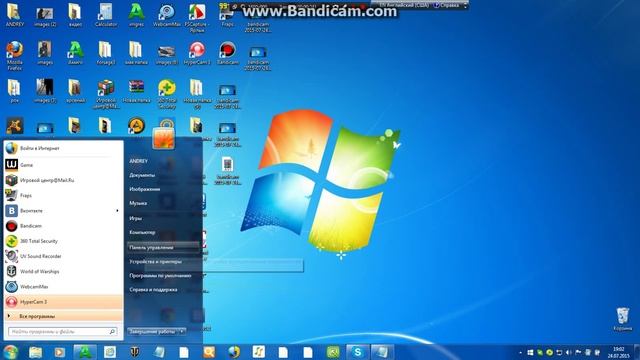Open the globe browser icon on the taskbar

(x=234, y=352)
